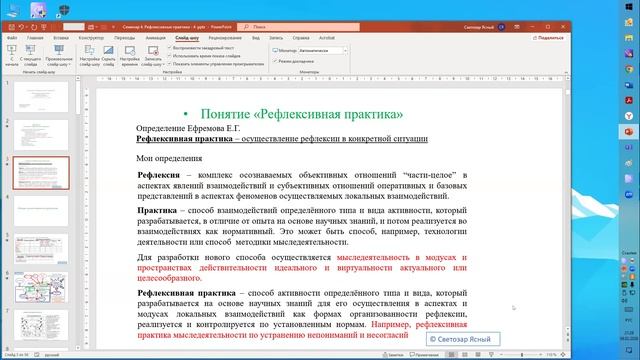Start slide show from beginning
640x360 pixels.
coord(12,56)
